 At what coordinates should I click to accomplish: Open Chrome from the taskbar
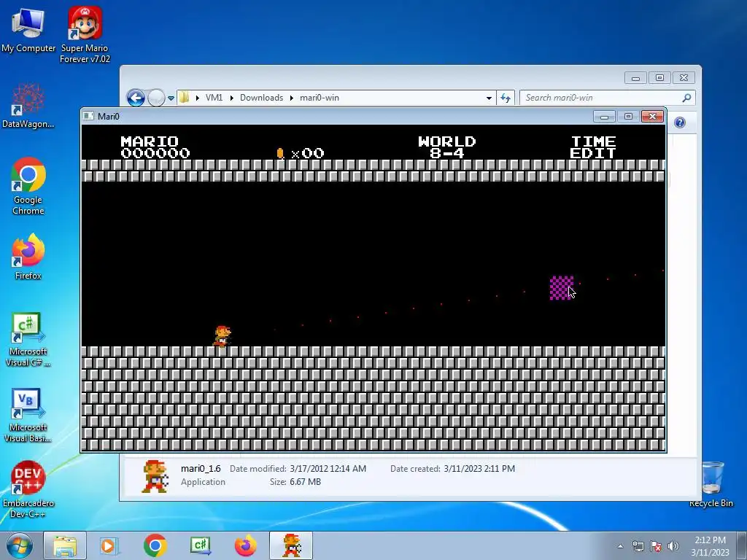[x=155, y=545]
